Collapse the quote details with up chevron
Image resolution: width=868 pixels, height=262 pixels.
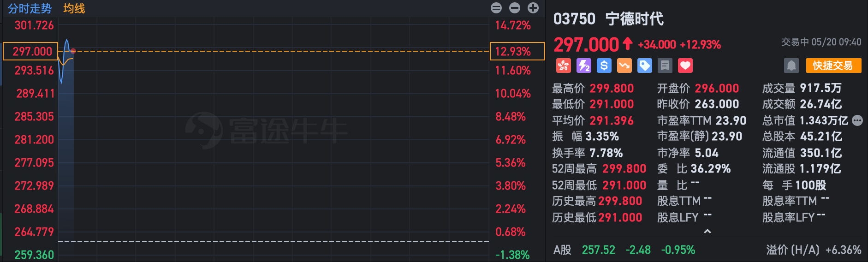707,231
